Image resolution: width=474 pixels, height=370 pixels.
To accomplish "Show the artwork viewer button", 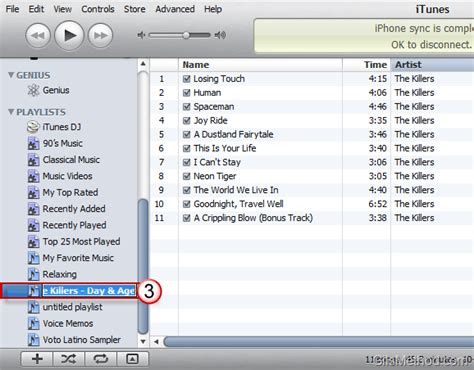I will coord(132,359).
